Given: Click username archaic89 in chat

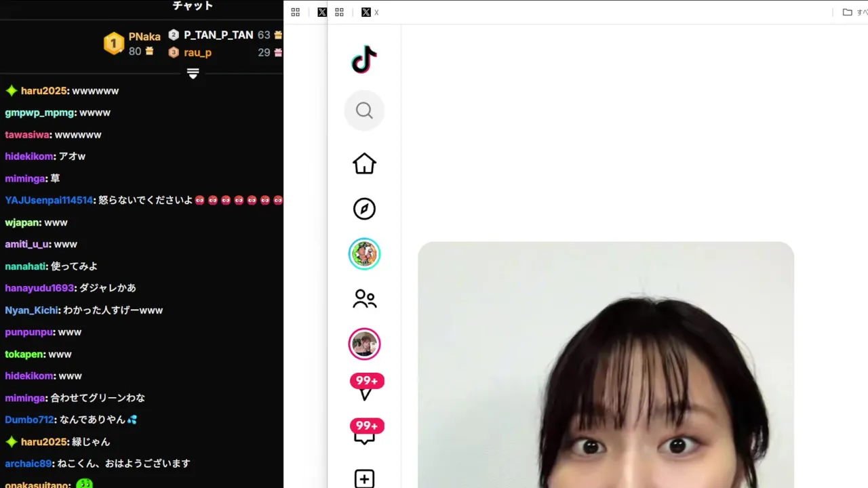Looking at the screenshot, I should (x=28, y=464).
